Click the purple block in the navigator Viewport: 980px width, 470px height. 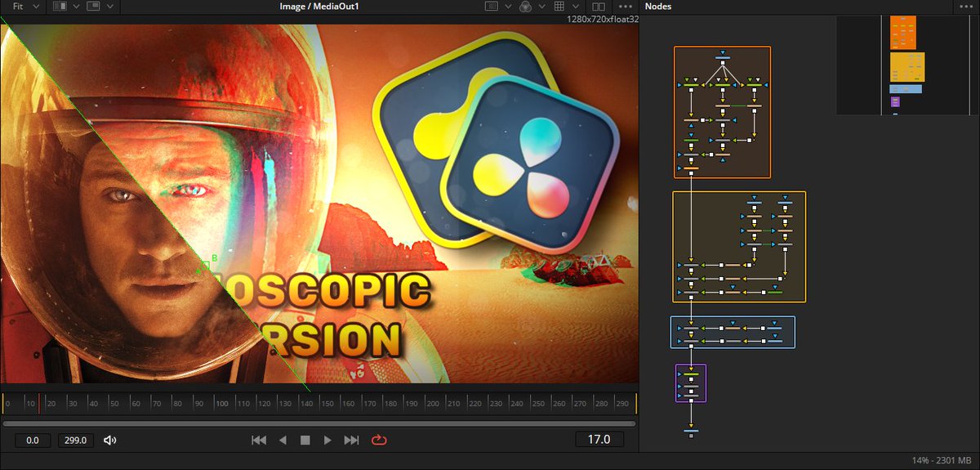pyautogui.click(x=894, y=102)
